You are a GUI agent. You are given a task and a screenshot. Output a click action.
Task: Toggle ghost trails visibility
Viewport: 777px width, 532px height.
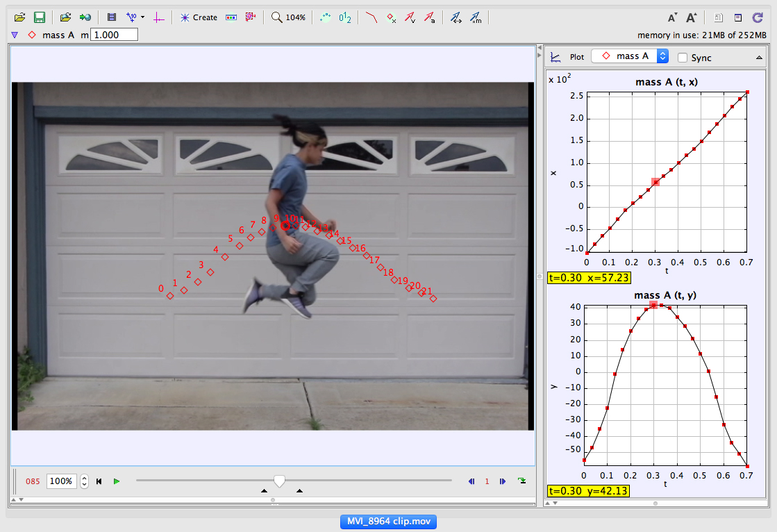tap(324, 17)
